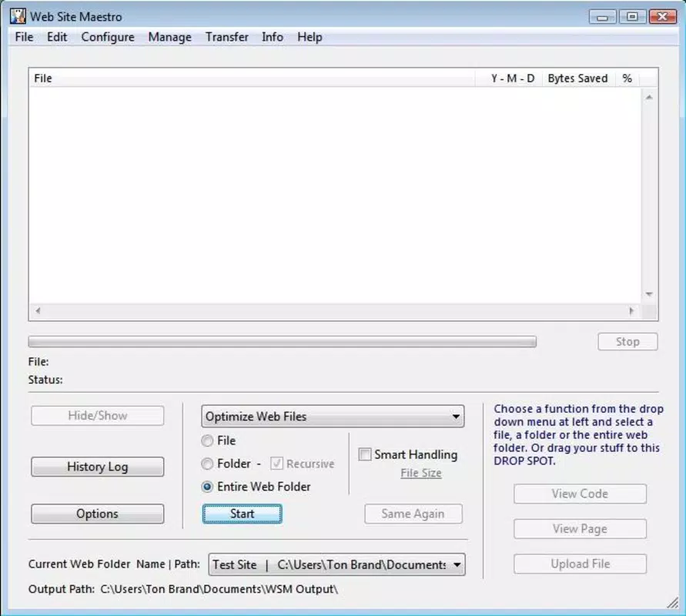The width and height of the screenshot is (686, 616).
Task: Expand the Current Web Folder Test Site dropdown
Action: pyautogui.click(x=337, y=565)
